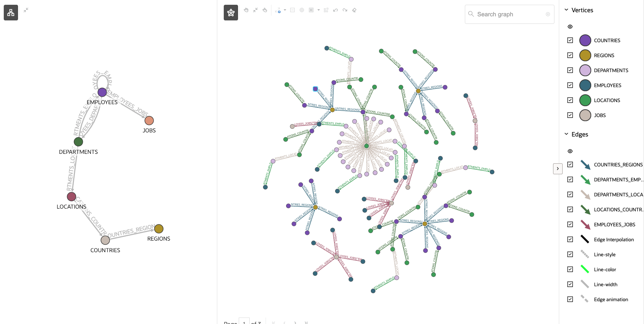The width and height of the screenshot is (644, 324).
Task: Click the fit-to-screen arrows in graph toolbar
Action: [255, 10]
